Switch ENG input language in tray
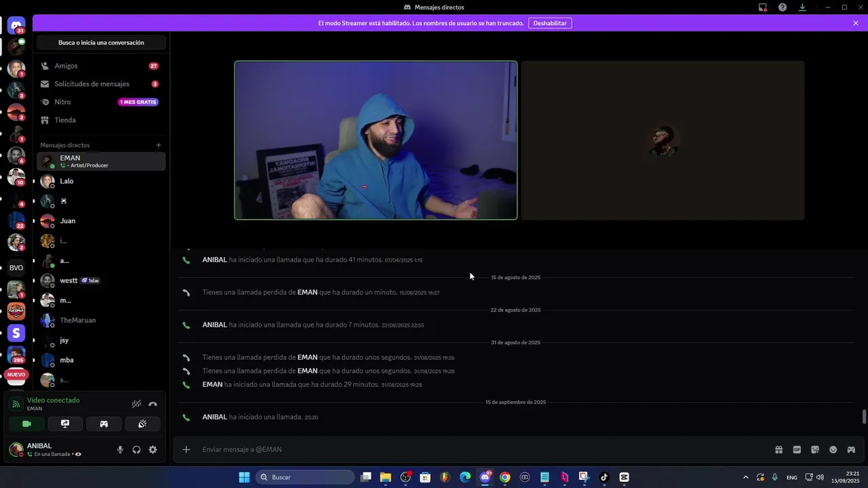This screenshot has width=868, height=488. (x=791, y=477)
